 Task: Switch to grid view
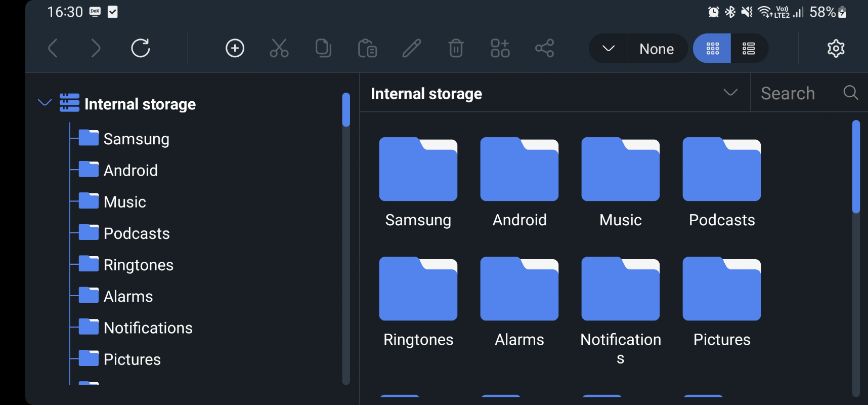tap(712, 49)
